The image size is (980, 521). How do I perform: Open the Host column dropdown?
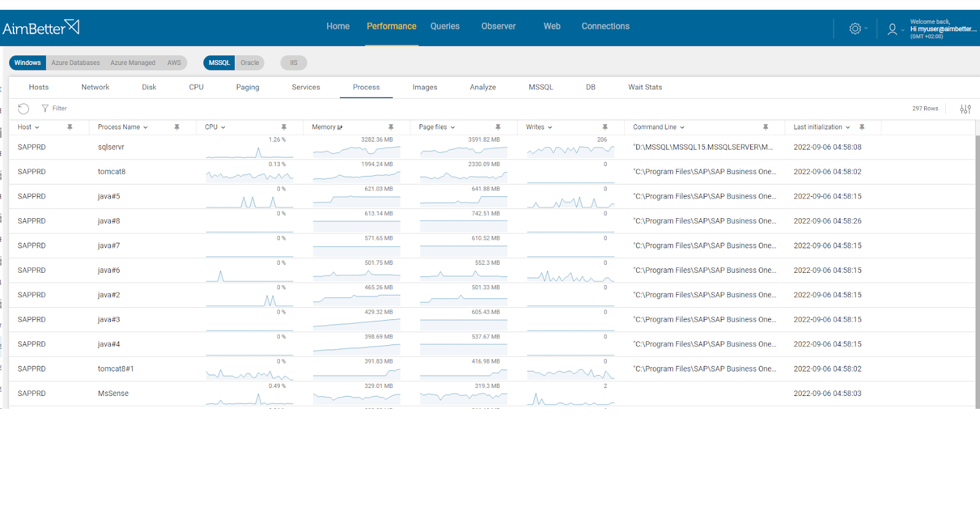pos(37,127)
